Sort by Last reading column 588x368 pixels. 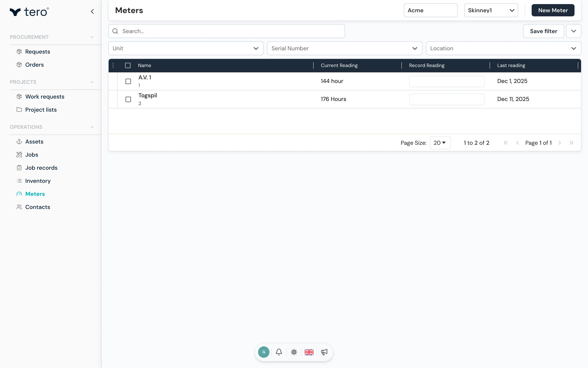point(511,65)
